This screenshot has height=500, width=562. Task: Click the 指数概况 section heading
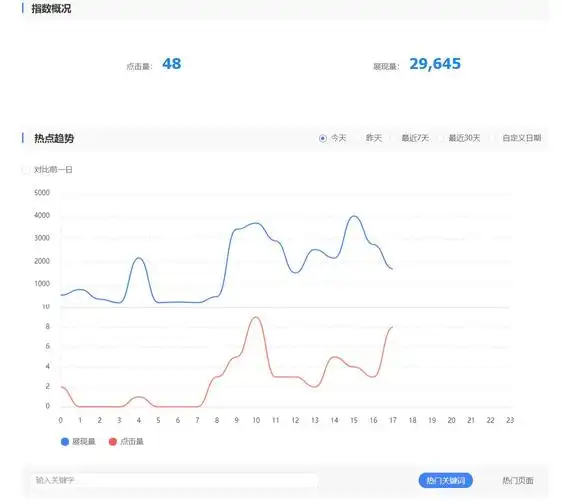point(51,9)
